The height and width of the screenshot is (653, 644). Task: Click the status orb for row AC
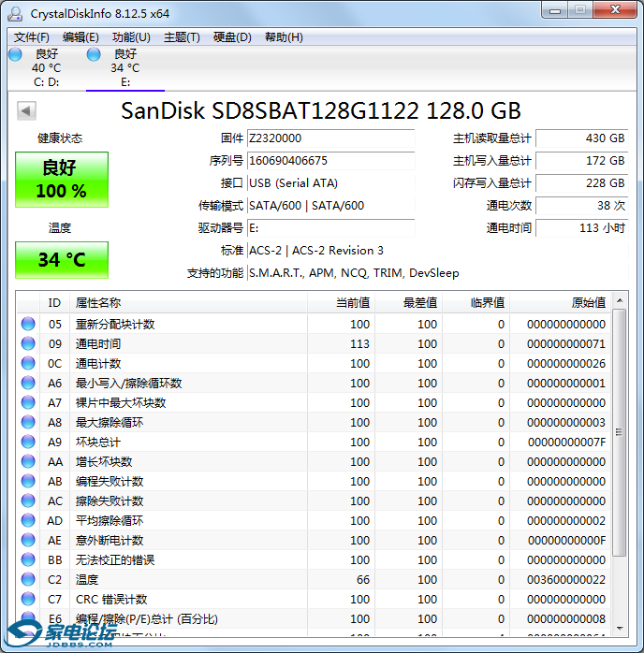28,501
